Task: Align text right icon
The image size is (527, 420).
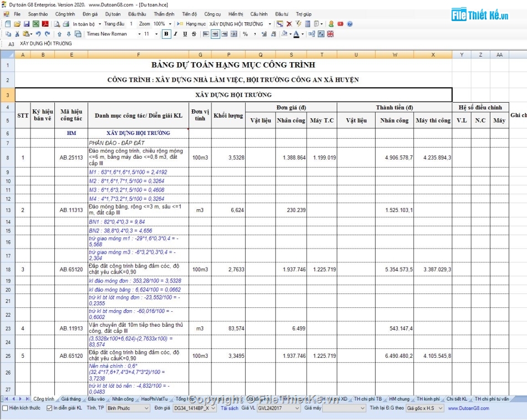Action: 225,34
